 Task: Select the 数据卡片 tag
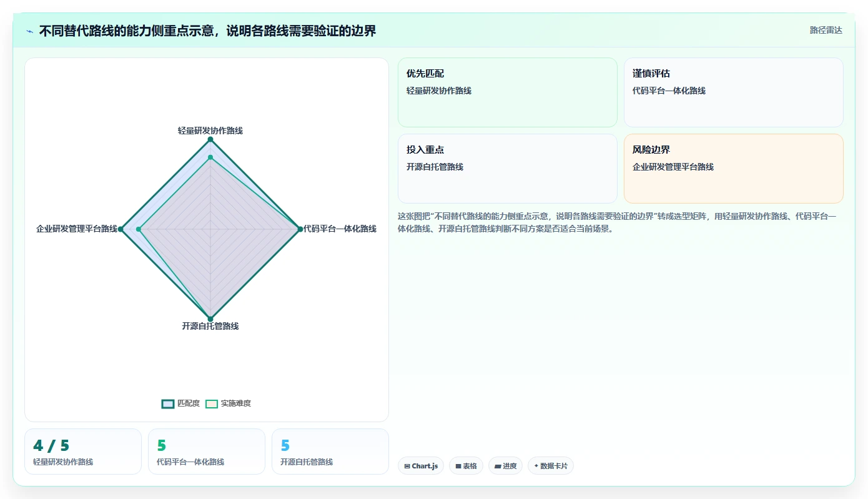550,466
